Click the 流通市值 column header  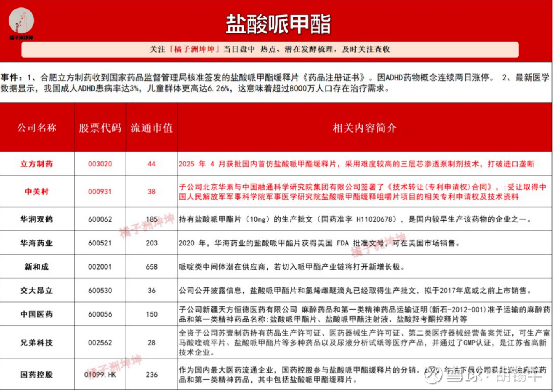pyautogui.click(x=152, y=128)
